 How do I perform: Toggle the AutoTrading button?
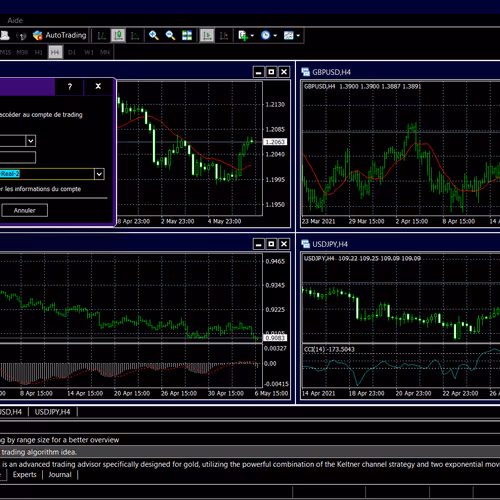(x=60, y=35)
